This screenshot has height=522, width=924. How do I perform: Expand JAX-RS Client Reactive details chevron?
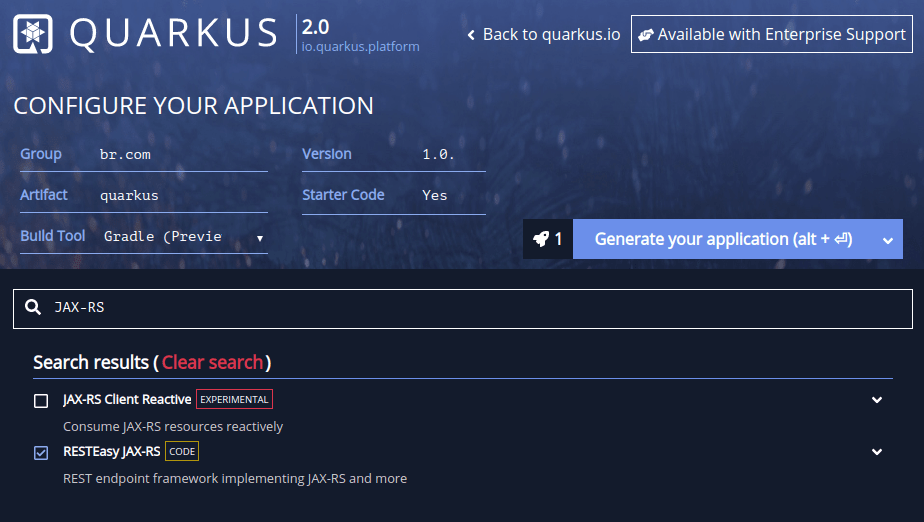click(x=877, y=400)
